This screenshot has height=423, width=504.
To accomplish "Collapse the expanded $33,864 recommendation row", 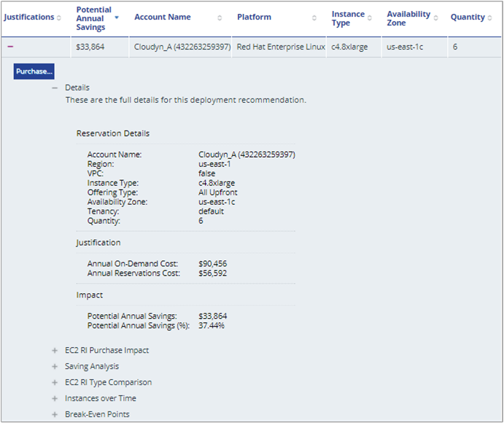I will click(x=10, y=47).
